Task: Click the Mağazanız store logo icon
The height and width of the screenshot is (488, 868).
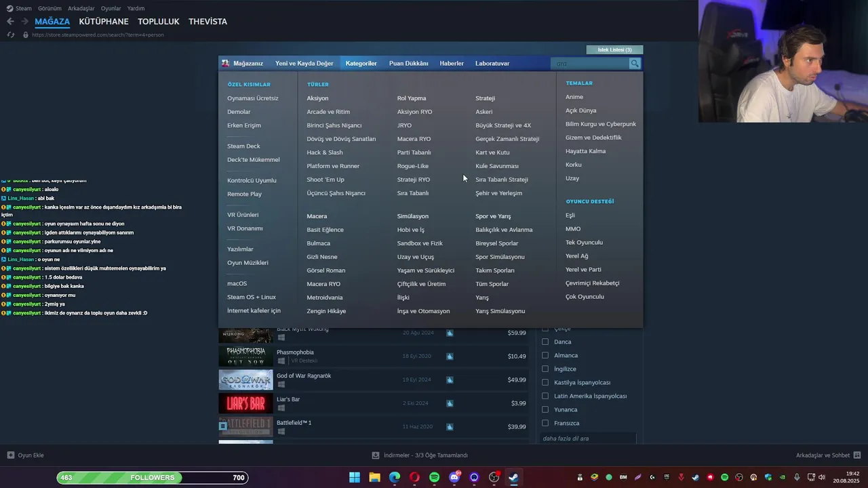Action: [226, 63]
